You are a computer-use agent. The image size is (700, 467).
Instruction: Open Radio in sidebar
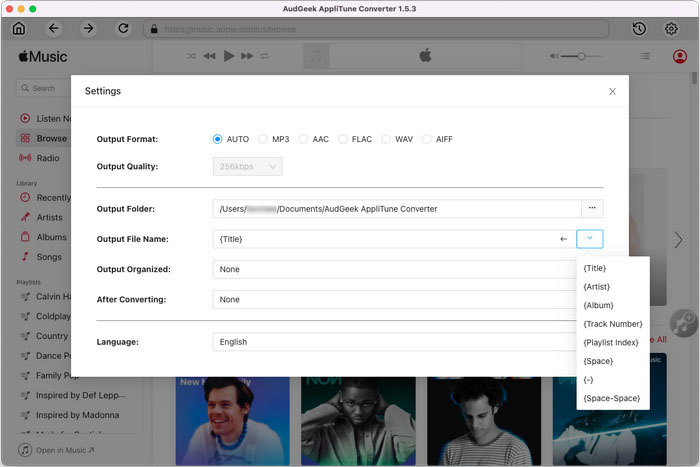[40, 158]
